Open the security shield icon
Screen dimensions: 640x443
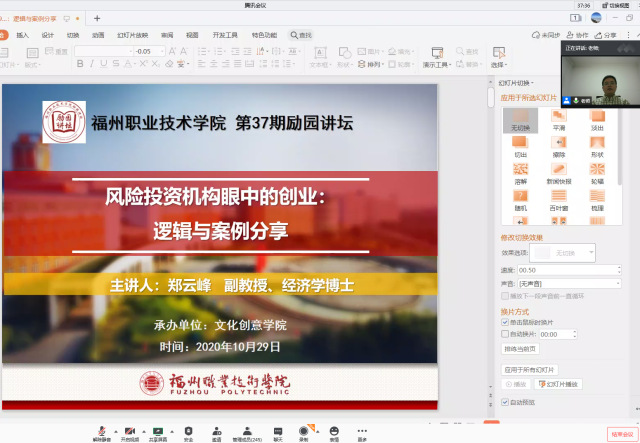click(188, 429)
